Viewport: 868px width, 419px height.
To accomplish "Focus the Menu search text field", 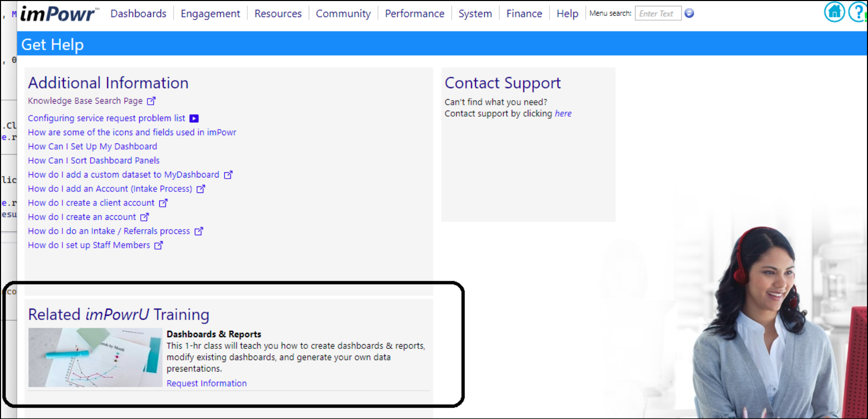I will pyautogui.click(x=658, y=13).
